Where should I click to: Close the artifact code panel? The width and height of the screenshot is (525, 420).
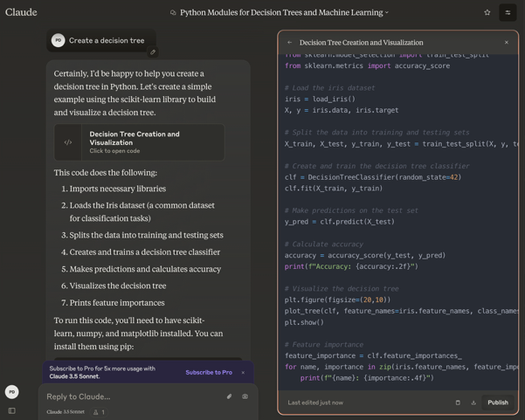(x=507, y=42)
